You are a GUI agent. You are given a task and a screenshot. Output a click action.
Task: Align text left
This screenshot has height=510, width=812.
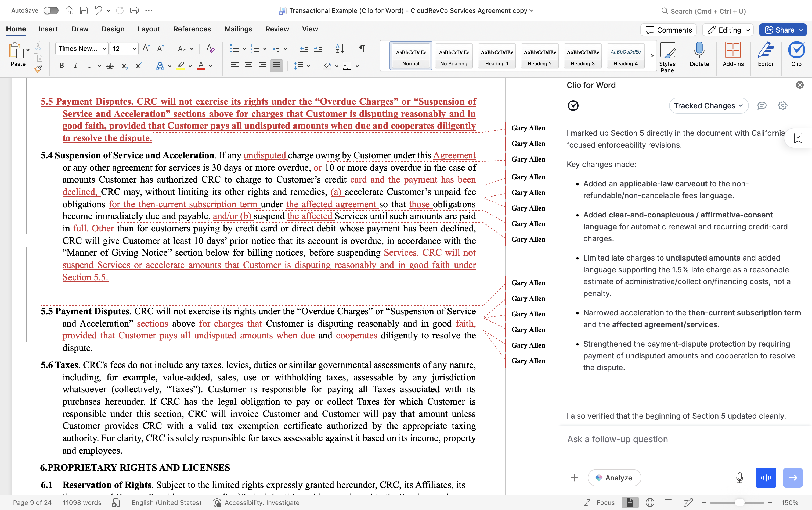[234, 66]
